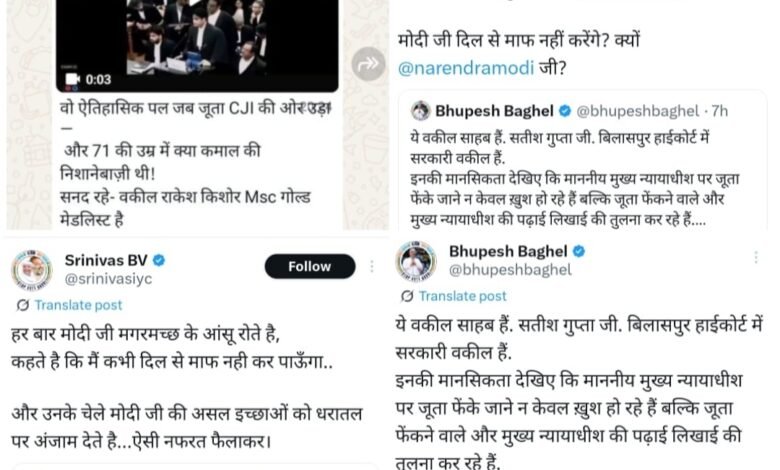Viewport: 780px width, 470px height.
Task: Translate post by Srinivas BV
Action: coord(78,305)
